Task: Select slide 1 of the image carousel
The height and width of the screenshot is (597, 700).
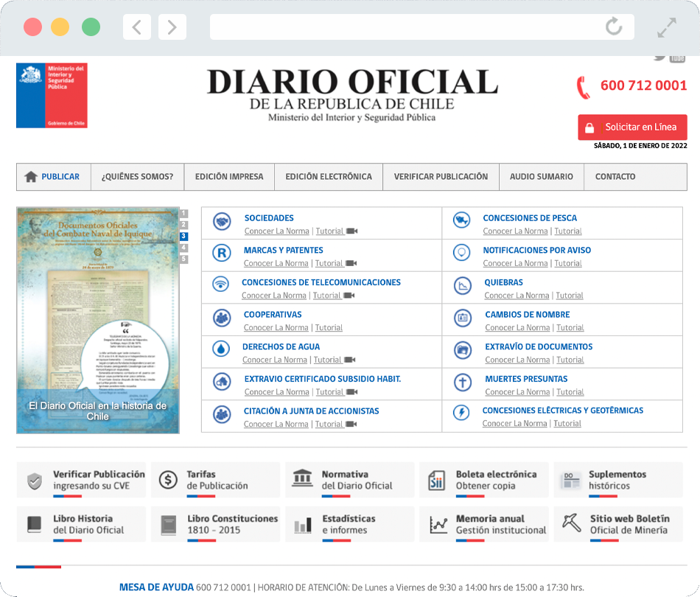Action: (x=184, y=214)
